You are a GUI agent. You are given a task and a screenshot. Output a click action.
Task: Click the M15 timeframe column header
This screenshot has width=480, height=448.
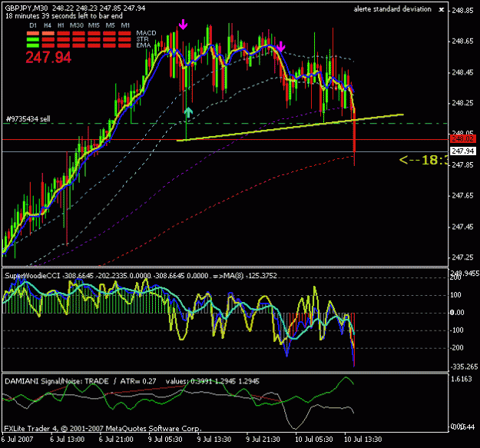pyautogui.click(x=94, y=25)
